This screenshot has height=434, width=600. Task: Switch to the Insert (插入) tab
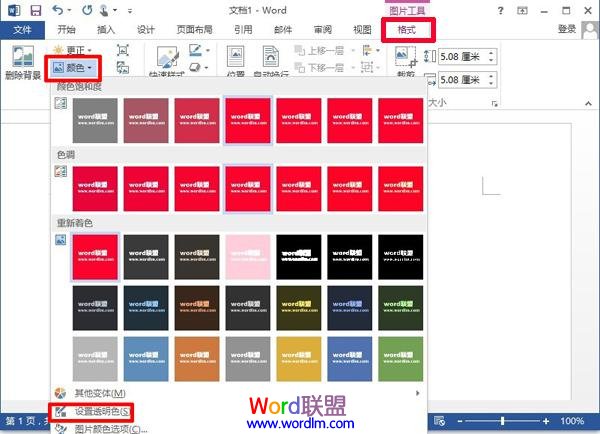(106, 30)
